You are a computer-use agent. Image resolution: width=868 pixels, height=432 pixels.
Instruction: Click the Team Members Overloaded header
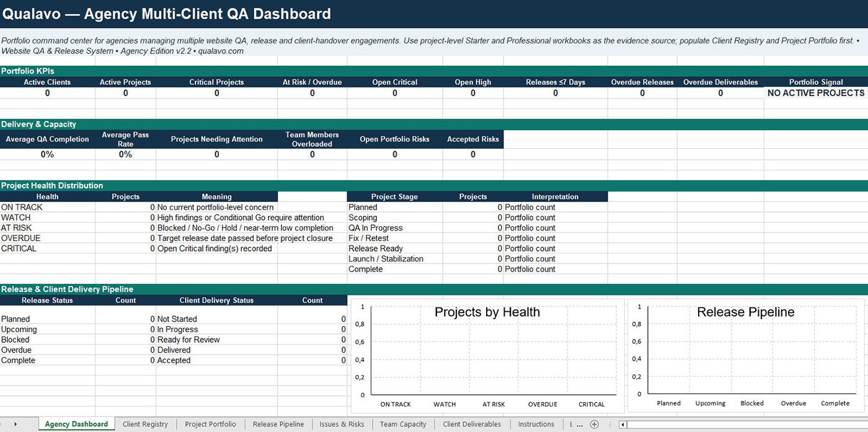(x=312, y=139)
